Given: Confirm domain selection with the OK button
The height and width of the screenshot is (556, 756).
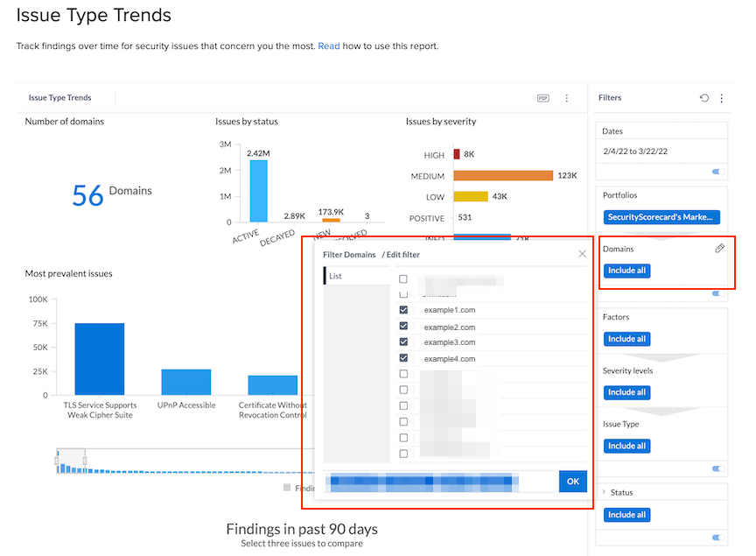Looking at the screenshot, I should click(572, 481).
